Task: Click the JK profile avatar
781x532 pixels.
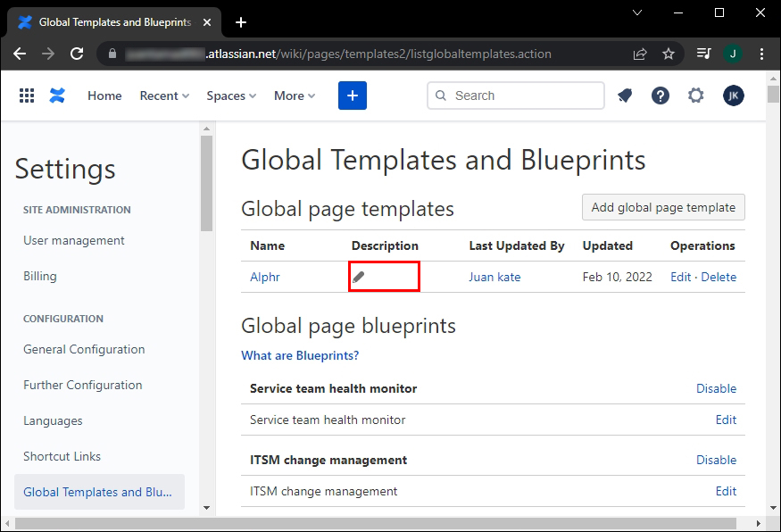Action: click(733, 96)
